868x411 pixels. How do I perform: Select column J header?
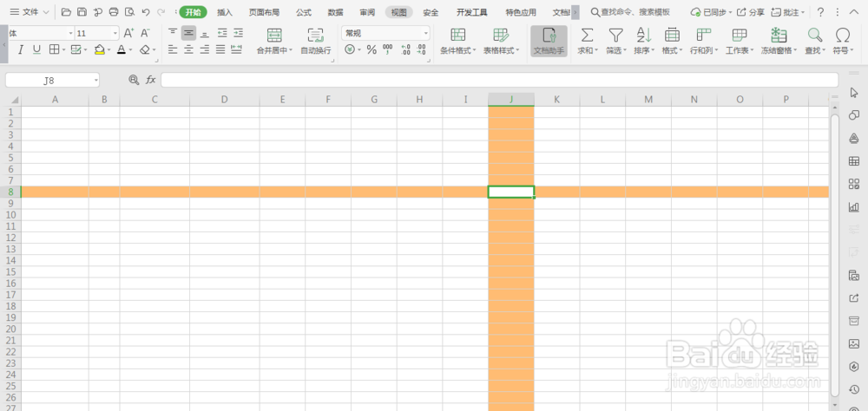511,100
